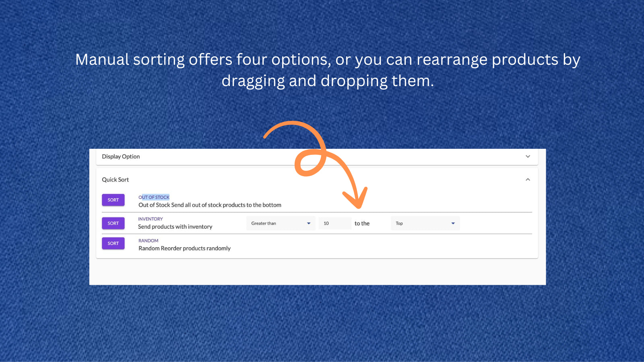Click the Display Option section header
The width and height of the screenshot is (644, 362).
point(121,156)
